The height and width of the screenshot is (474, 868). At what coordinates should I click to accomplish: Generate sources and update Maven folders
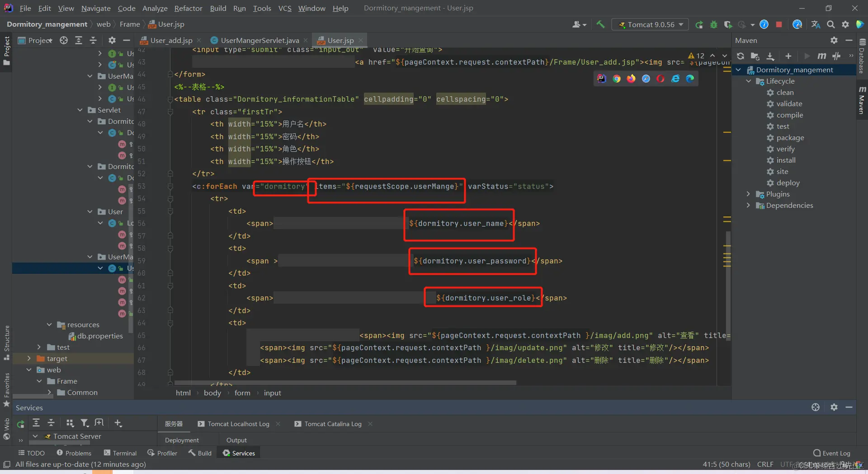755,56
